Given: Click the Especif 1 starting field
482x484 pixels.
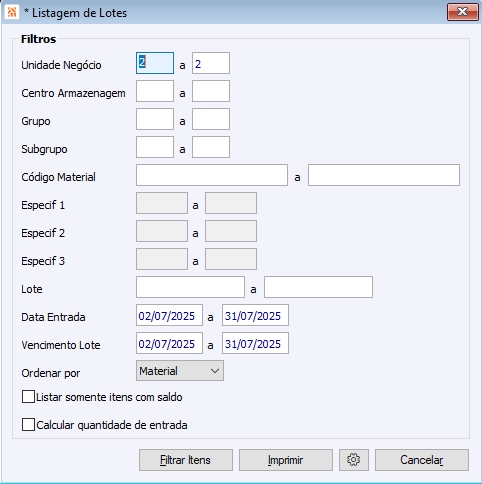Looking at the screenshot, I should tap(162, 203).
